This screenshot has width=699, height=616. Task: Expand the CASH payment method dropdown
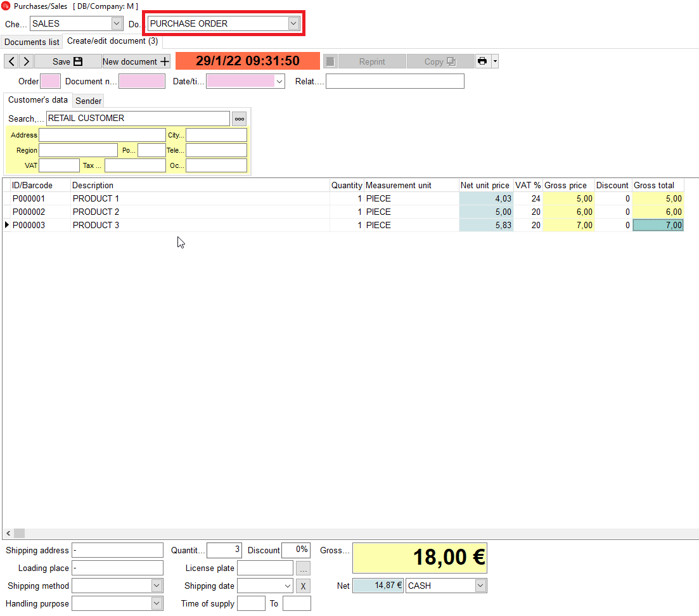click(480, 586)
